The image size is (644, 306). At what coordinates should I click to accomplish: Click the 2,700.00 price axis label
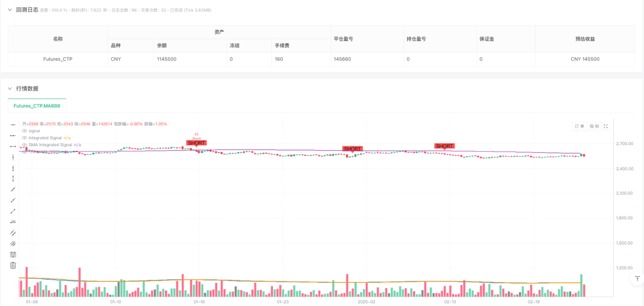coord(625,144)
